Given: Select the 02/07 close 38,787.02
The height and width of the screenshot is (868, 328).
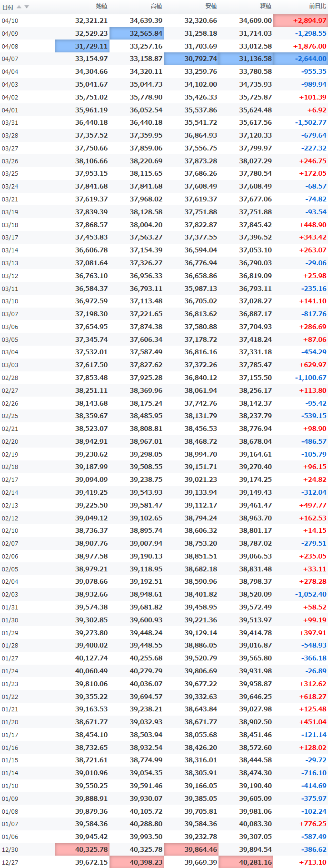Looking at the screenshot, I should 256,543.
